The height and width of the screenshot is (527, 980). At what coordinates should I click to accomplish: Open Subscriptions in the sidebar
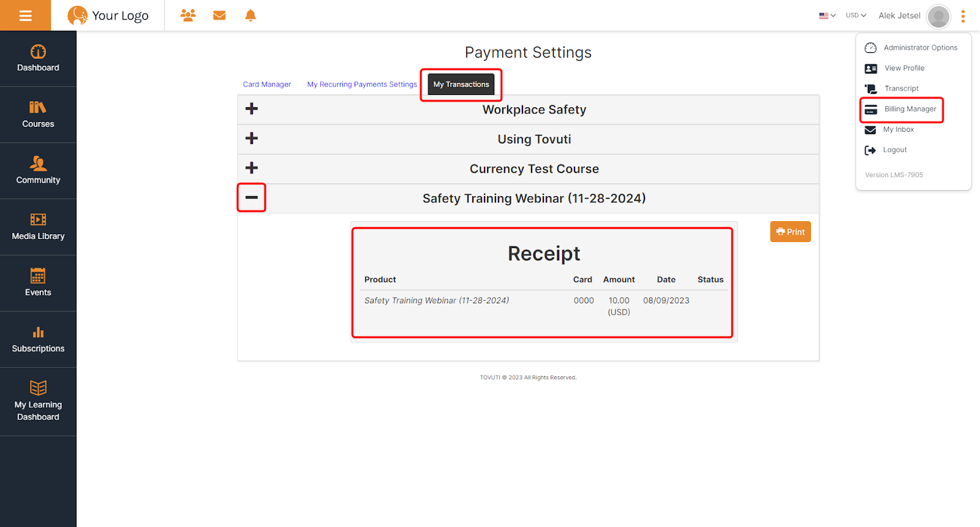point(38,339)
